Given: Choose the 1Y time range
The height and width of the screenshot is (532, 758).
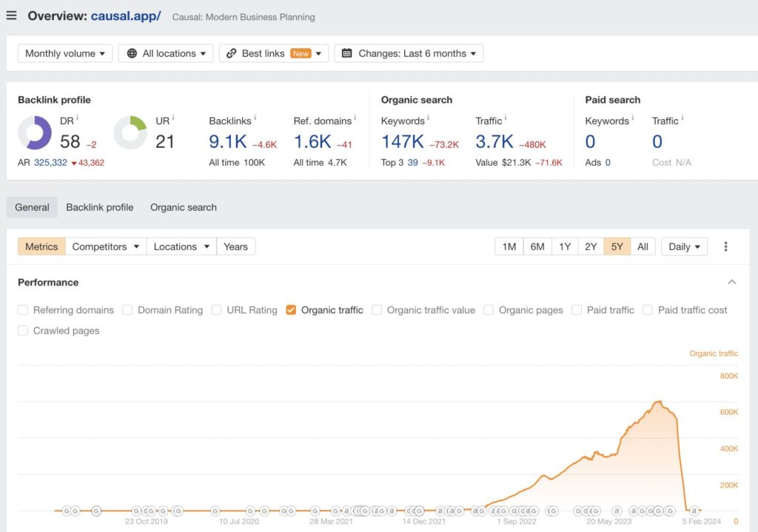Looking at the screenshot, I should click(565, 246).
